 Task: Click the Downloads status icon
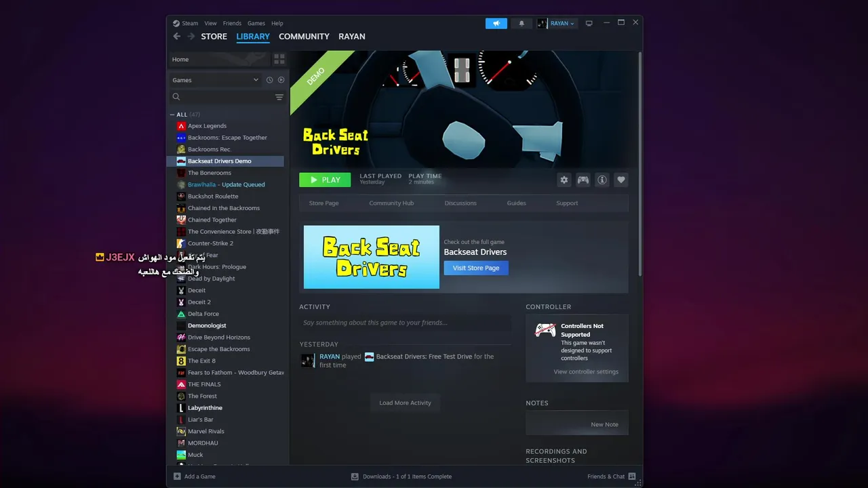click(355, 476)
